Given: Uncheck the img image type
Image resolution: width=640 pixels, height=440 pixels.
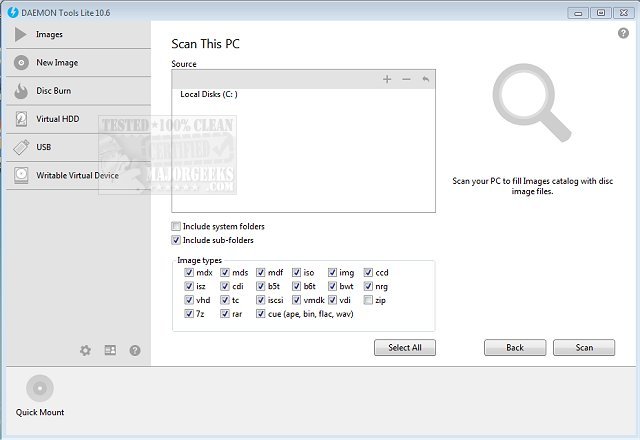Looking at the screenshot, I should pyautogui.click(x=332, y=272).
